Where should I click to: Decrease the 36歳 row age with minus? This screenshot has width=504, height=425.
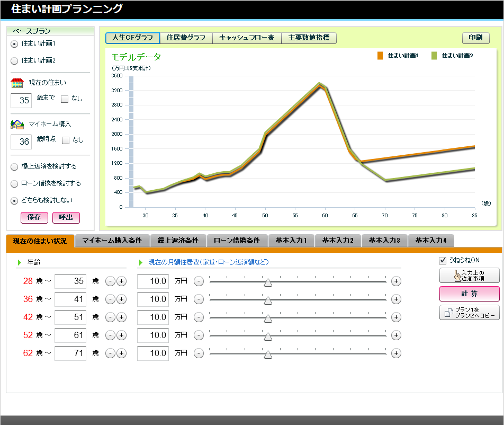(110, 299)
